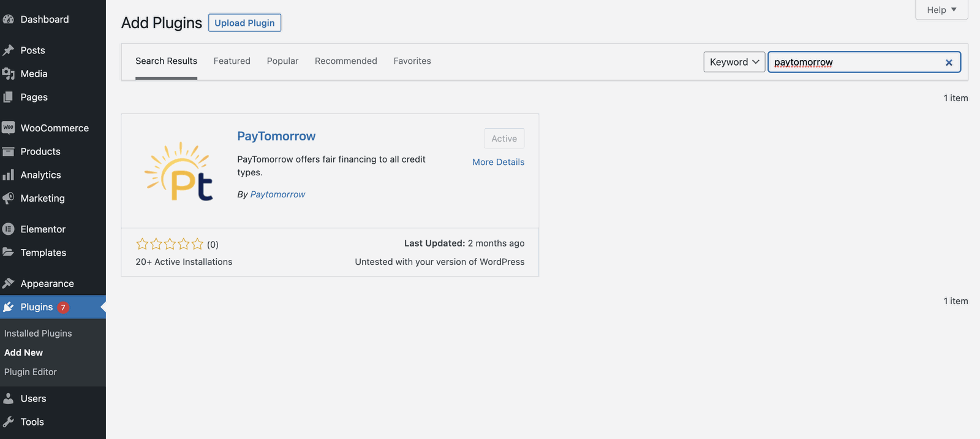980x439 pixels.
Task: Click 'Last Updated: 2 months ago' text
Action: click(x=464, y=243)
